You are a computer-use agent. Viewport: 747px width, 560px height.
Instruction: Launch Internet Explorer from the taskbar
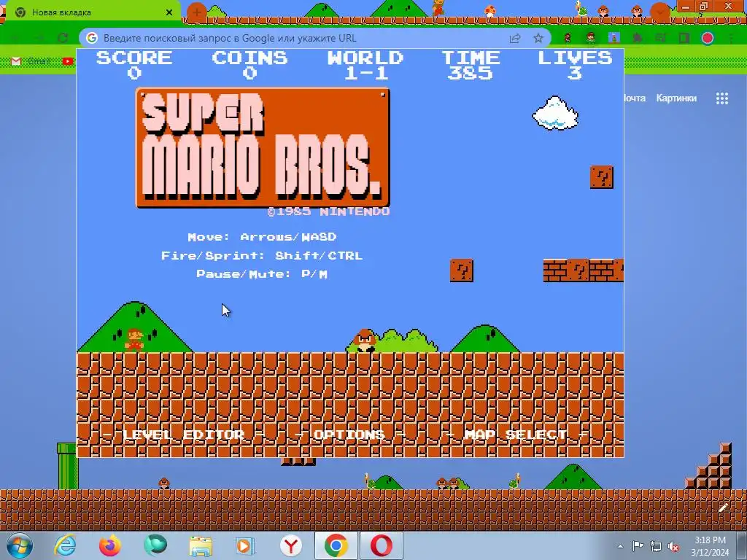click(65, 545)
